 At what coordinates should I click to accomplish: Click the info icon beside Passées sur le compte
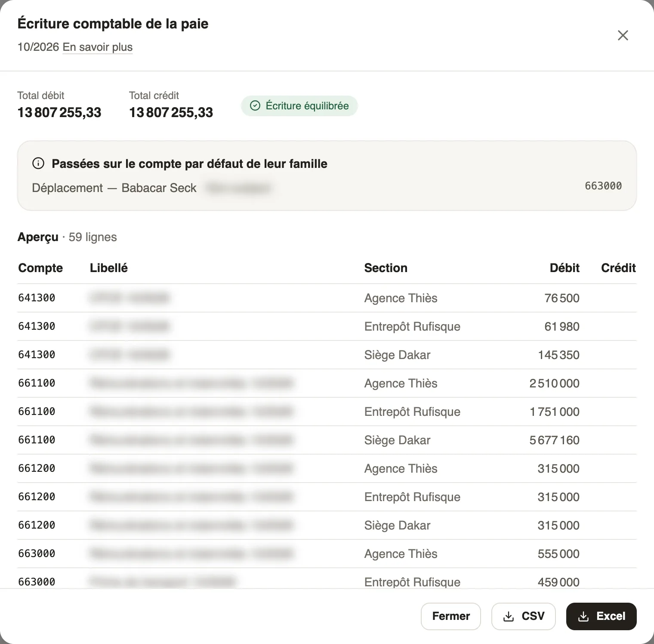38,164
